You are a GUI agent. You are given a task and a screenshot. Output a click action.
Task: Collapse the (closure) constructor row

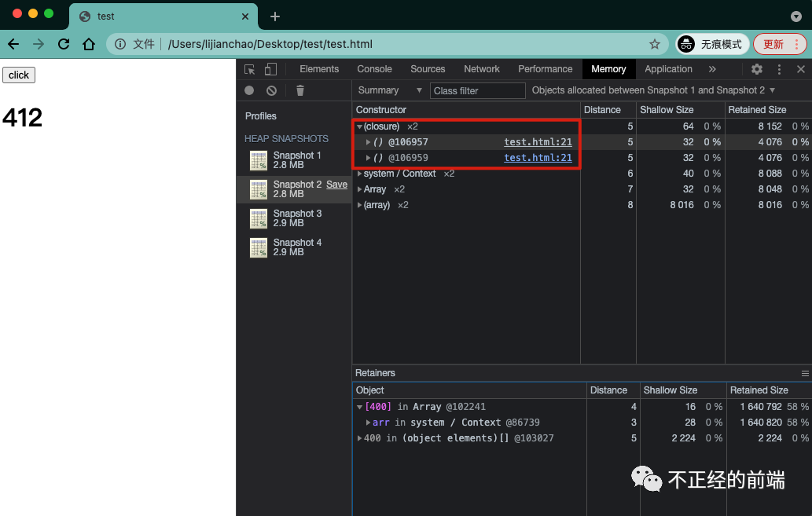click(x=359, y=126)
